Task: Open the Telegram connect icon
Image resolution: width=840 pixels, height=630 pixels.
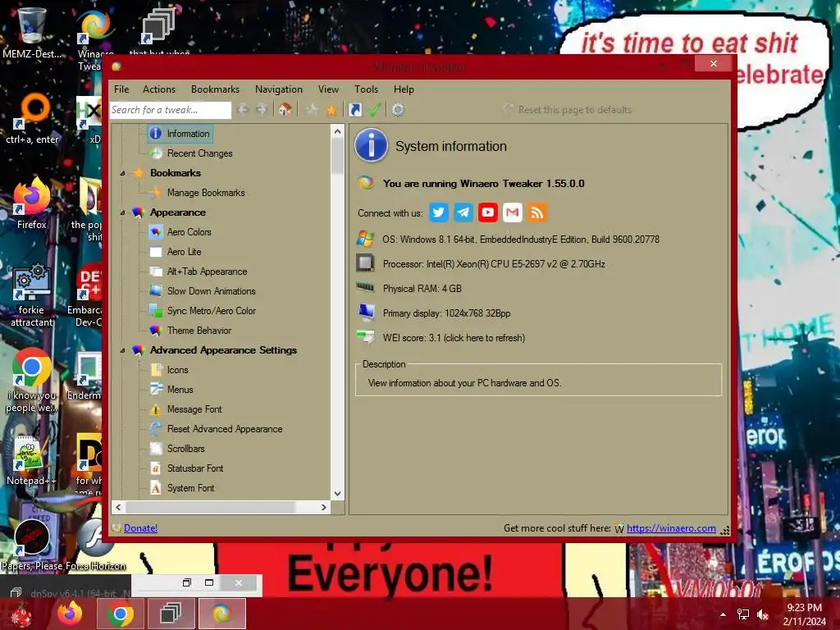Action: click(x=463, y=212)
